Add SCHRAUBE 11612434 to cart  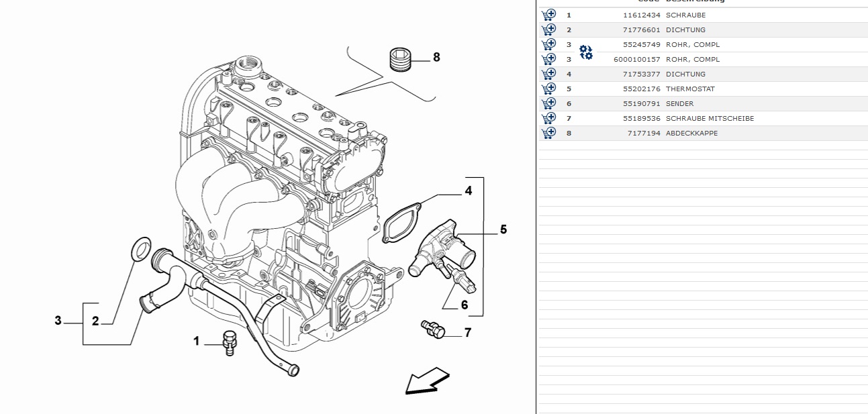(548, 14)
